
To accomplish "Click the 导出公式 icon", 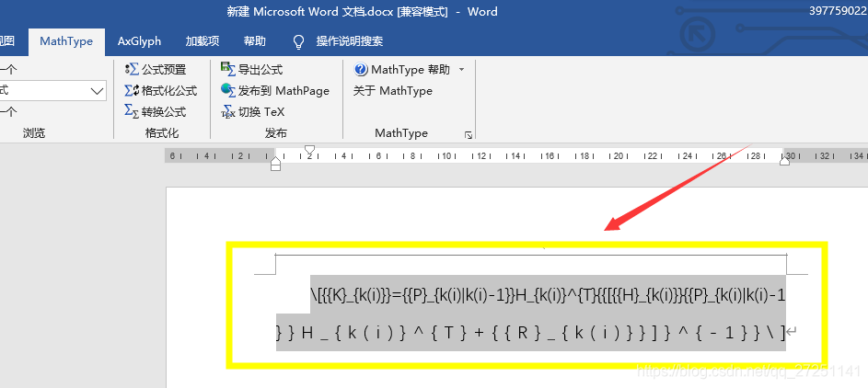I will coord(228,69).
